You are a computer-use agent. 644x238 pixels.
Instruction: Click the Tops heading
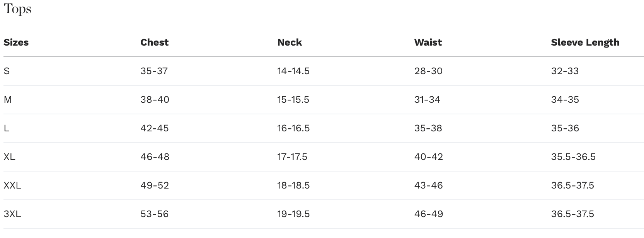pyautogui.click(x=17, y=9)
